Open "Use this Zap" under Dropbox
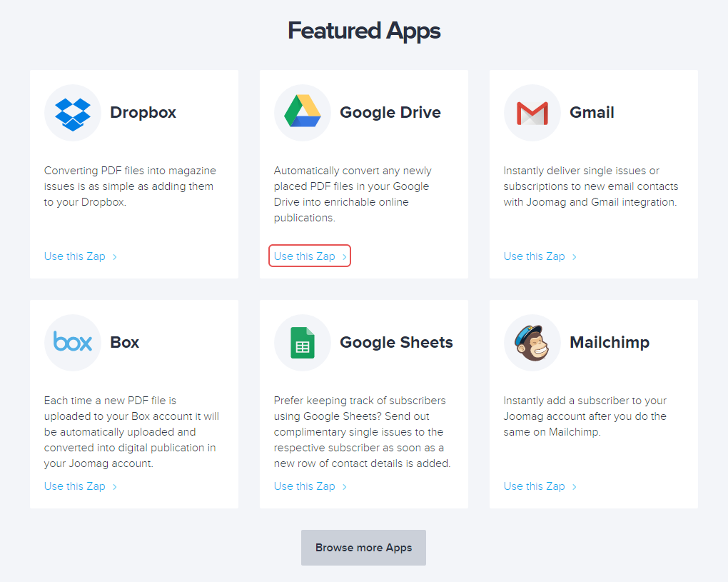Screen dimensions: 728x582 pos(80,256)
